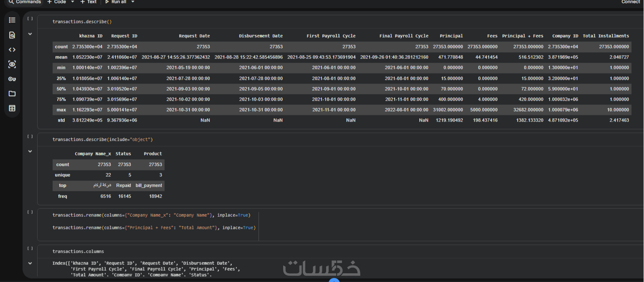Click the freq value 6516

[106, 196]
